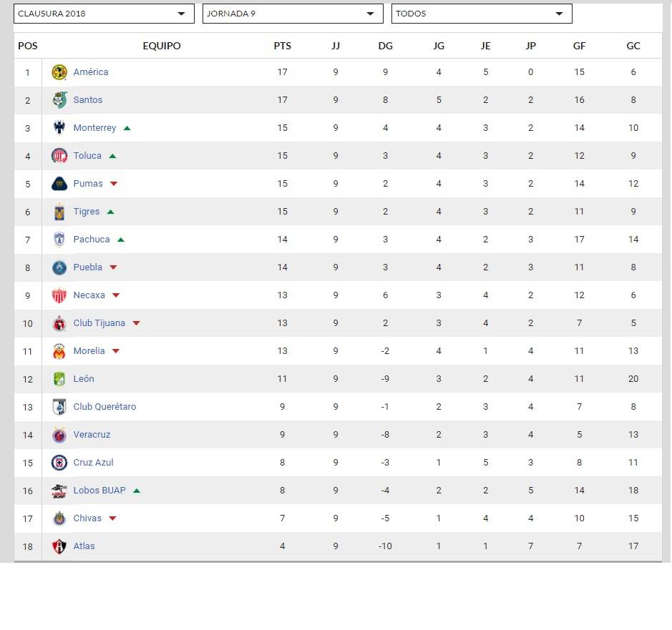This screenshot has width=672, height=630.
Task: Click the Chivas club crest
Action: pos(59,518)
